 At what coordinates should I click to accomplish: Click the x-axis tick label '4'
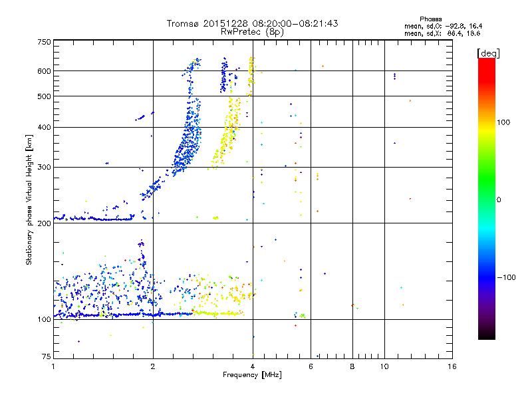tap(253, 366)
